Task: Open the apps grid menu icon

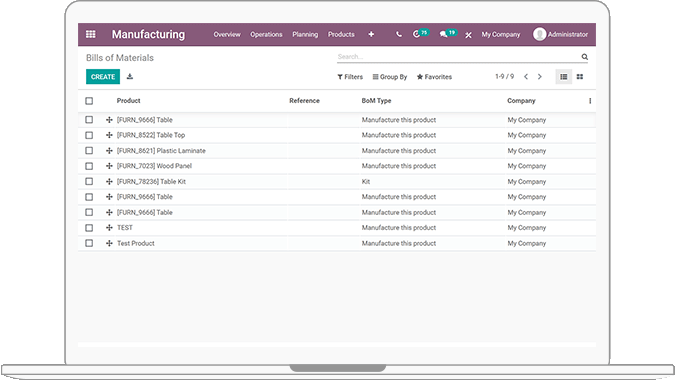Action: pos(90,34)
